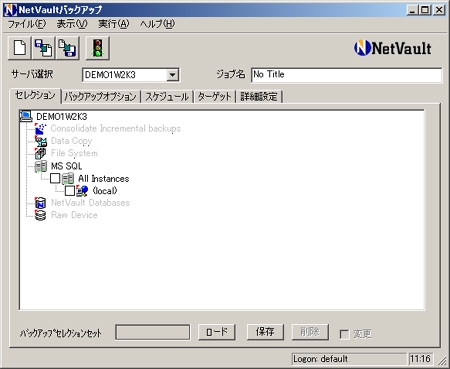Click the Data Copy plugin icon

pyautogui.click(x=41, y=141)
